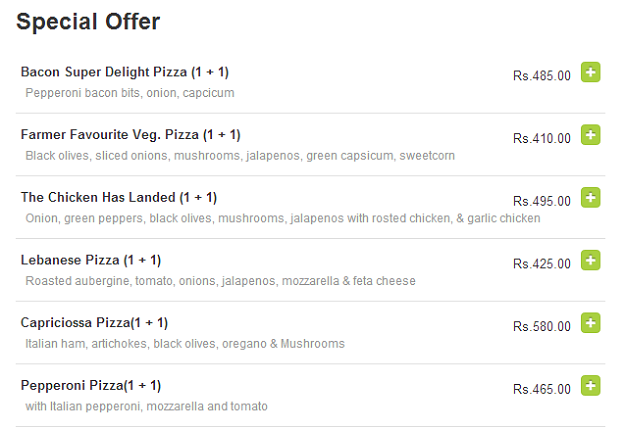This screenshot has height=430, width=625.
Task: Click the Rs.495.00 price label
Action: tap(542, 201)
